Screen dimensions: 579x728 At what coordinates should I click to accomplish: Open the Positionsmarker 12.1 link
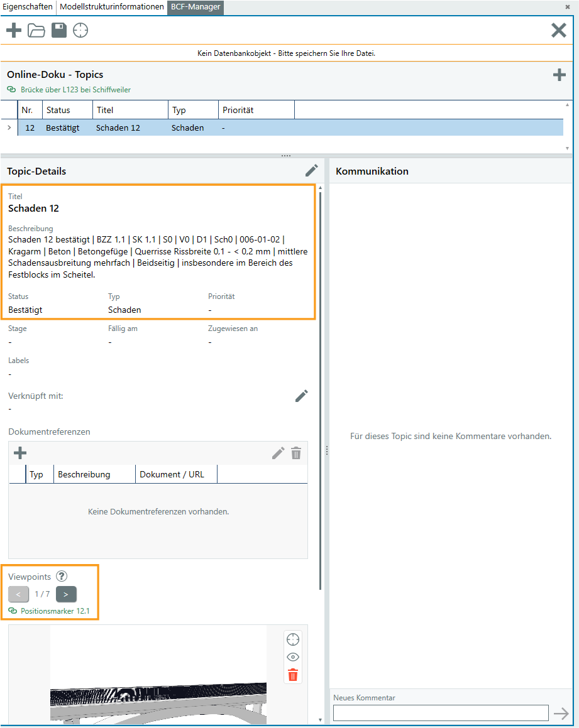pos(55,611)
